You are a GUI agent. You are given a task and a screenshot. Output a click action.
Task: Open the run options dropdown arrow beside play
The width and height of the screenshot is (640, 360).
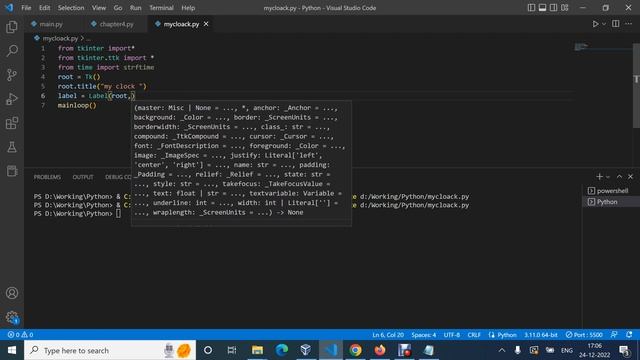point(604,24)
